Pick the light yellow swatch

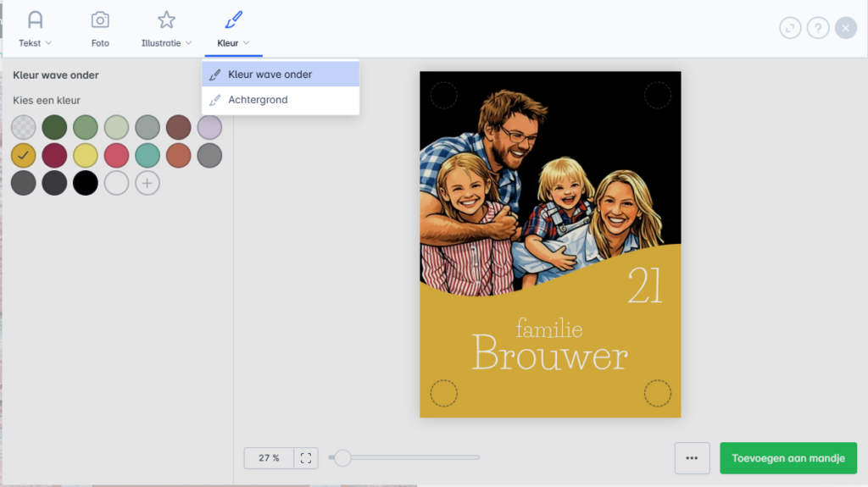(86, 156)
